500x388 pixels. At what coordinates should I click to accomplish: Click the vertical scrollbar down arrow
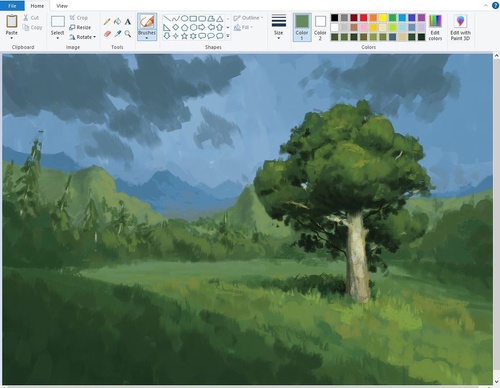[x=496, y=382]
